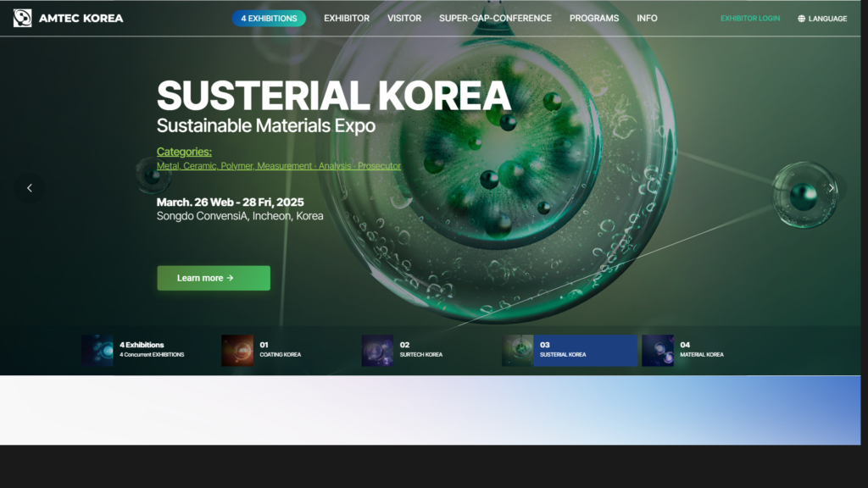
Task: Click the Categories heading link
Action: (184, 152)
